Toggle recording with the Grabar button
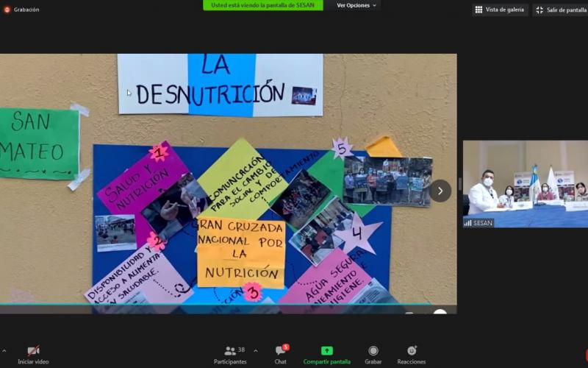 (373, 354)
